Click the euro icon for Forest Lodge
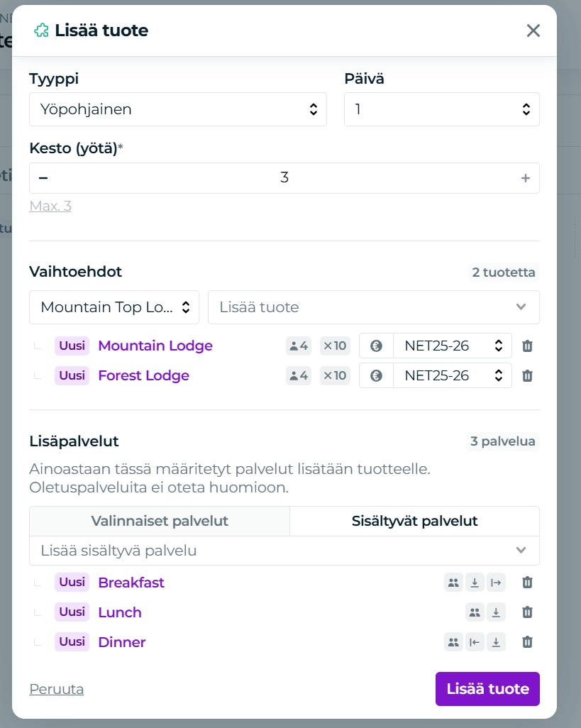The width and height of the screenshot is (581, 728). (x=377, y=375)
